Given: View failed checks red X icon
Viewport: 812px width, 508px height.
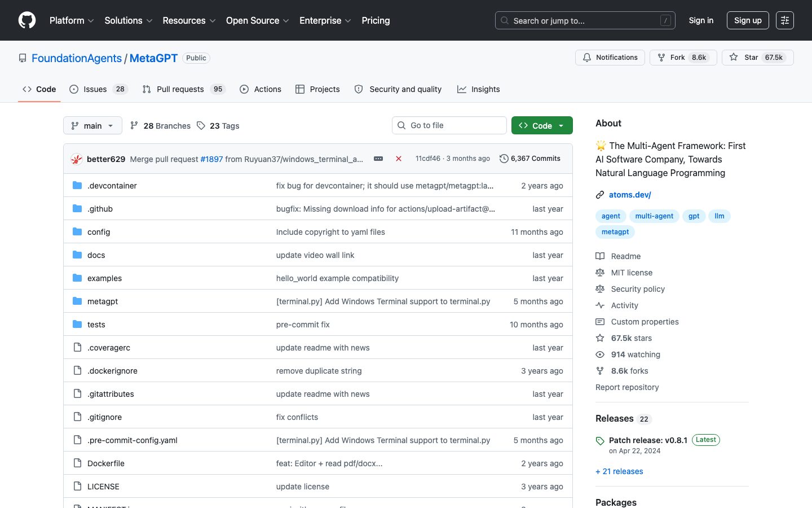Looking at the screenshot, I should (x=399, y=159).
